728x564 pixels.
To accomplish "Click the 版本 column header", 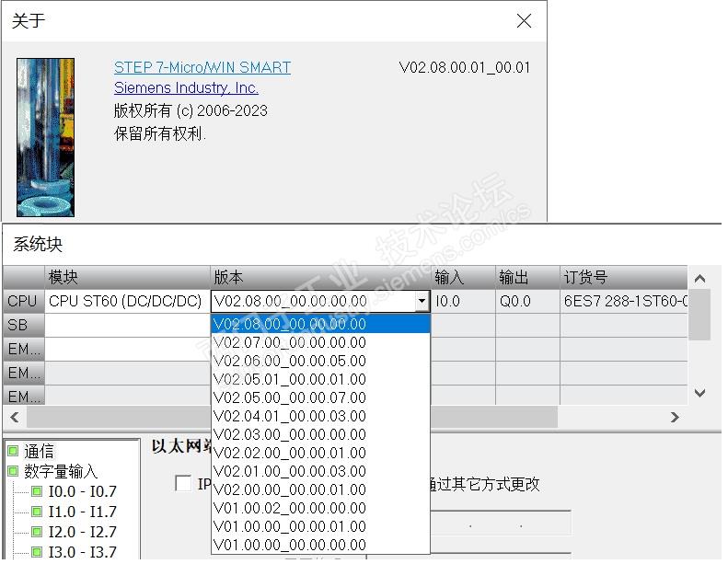I will tap(320, 278).
